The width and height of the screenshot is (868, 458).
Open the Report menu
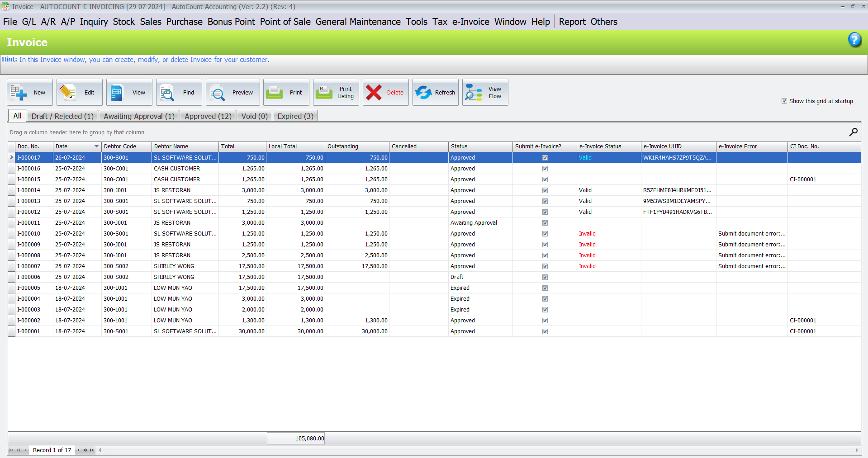click(572, 21)
